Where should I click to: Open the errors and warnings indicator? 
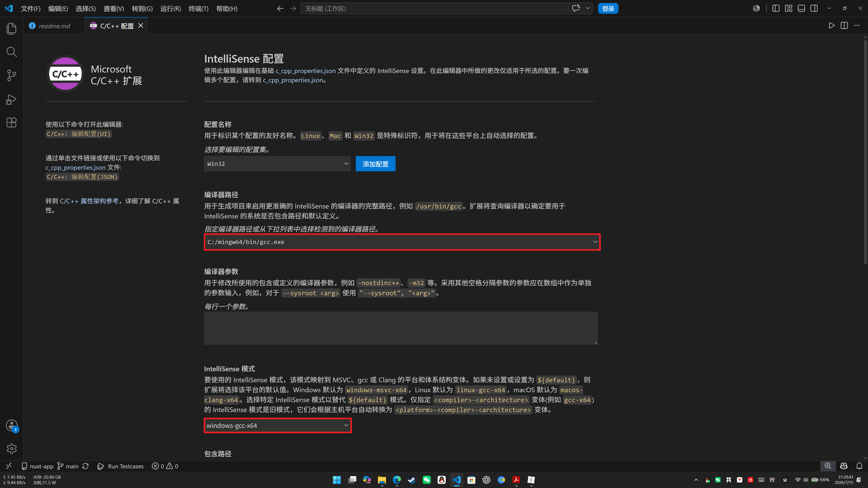165,466
